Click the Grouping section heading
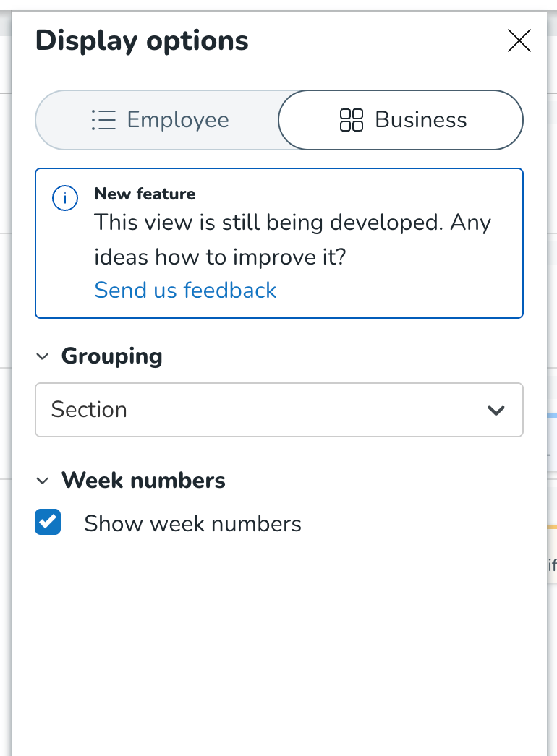Viewport: 557px width, 756px height. pos(112,356)
